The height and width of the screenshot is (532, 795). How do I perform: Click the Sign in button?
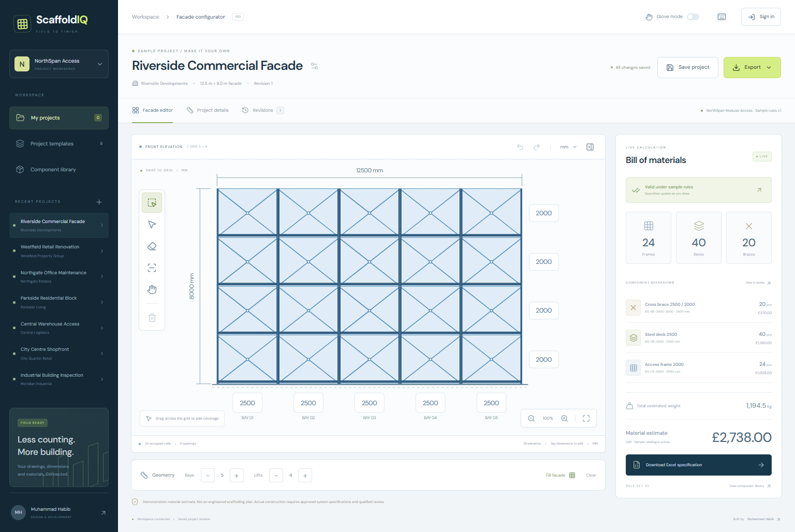tap(761, 17)
